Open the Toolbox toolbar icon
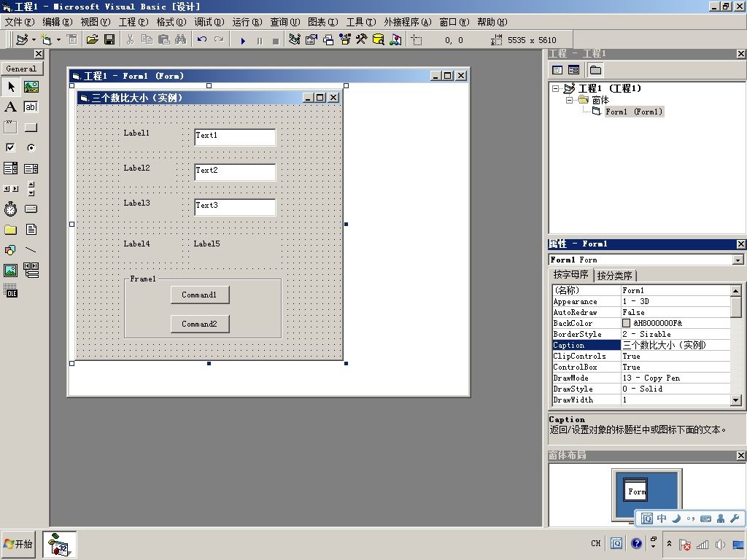The height and width of the screenshot is (560, 747). (x=362, y=39)
